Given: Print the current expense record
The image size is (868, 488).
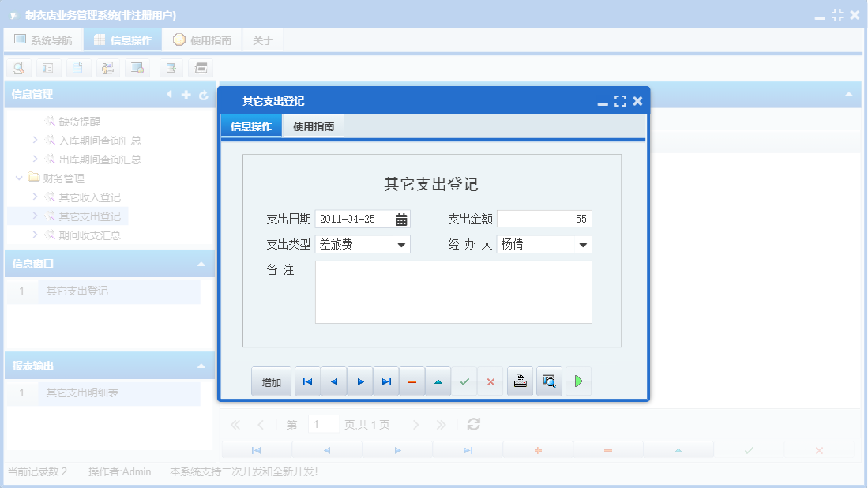Looking at the screenshot, I should point(520,381).
